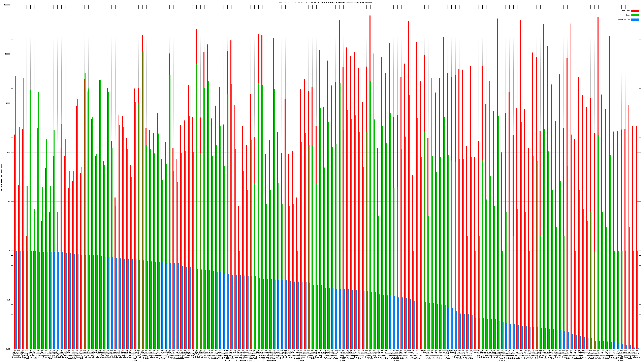Click the 0.1 y-axis tick label

click(x=8, y=300)
